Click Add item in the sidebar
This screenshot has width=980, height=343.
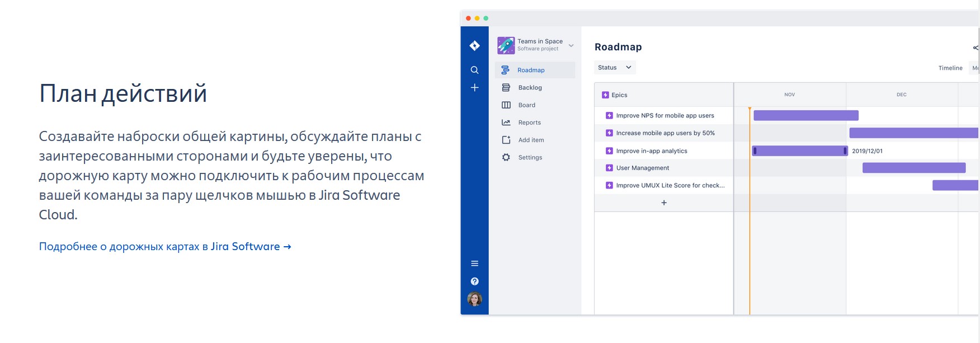click(531, 140)
